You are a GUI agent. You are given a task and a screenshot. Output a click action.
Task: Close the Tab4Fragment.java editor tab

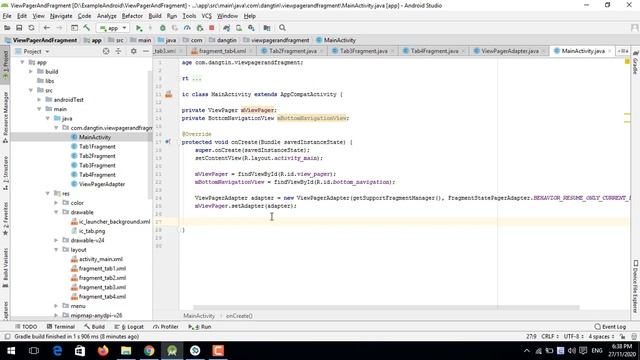pyautogui.click(x=463, y=51)
